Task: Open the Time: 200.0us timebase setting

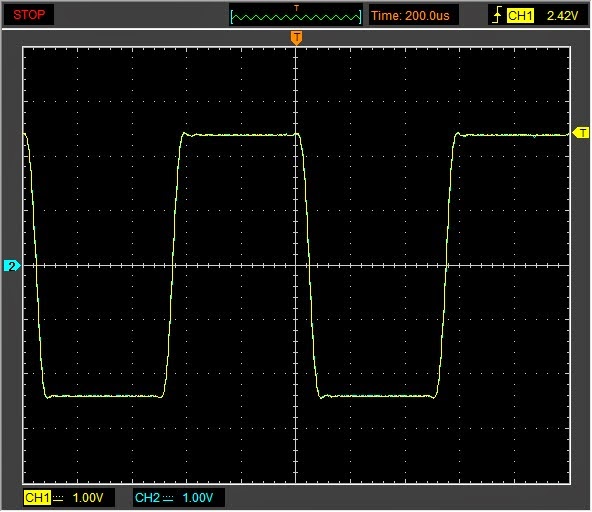Action: (410, 16)
